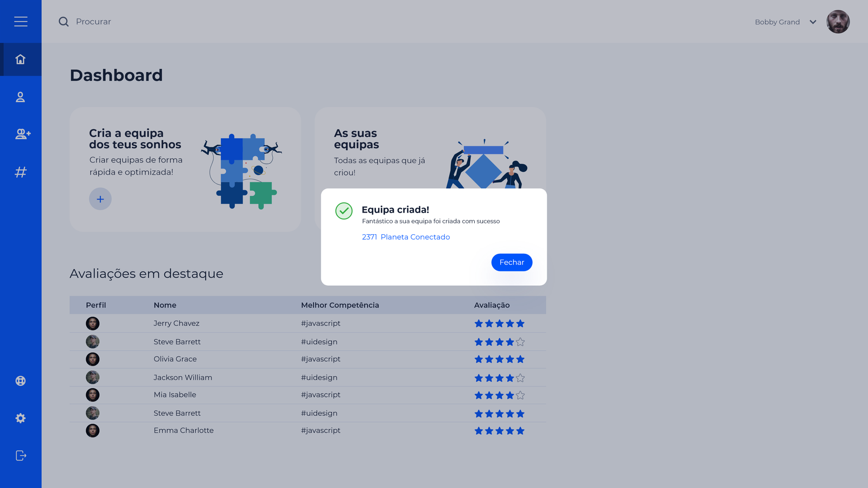Open the help lifebuoy sidebar icon
The height and width of the screenshot is (488, 868).
[x=21, y=381]
